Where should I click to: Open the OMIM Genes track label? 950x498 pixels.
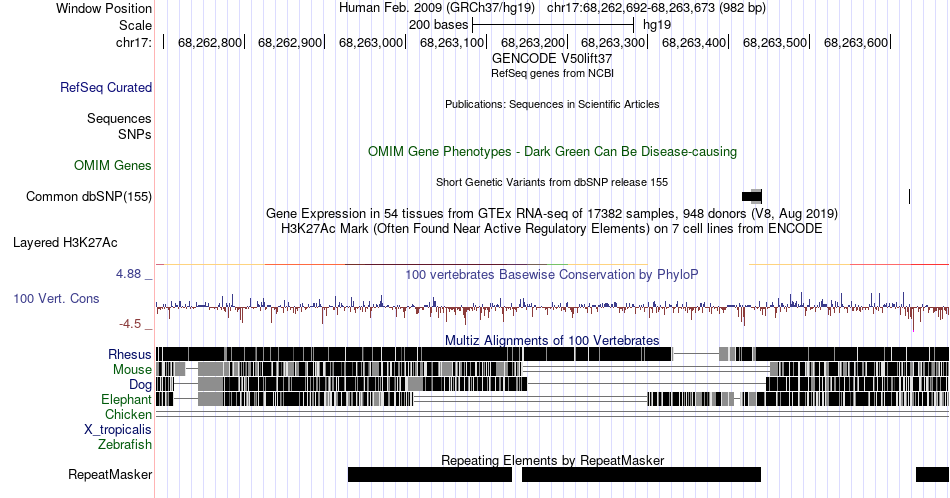[x=113, y=165]
